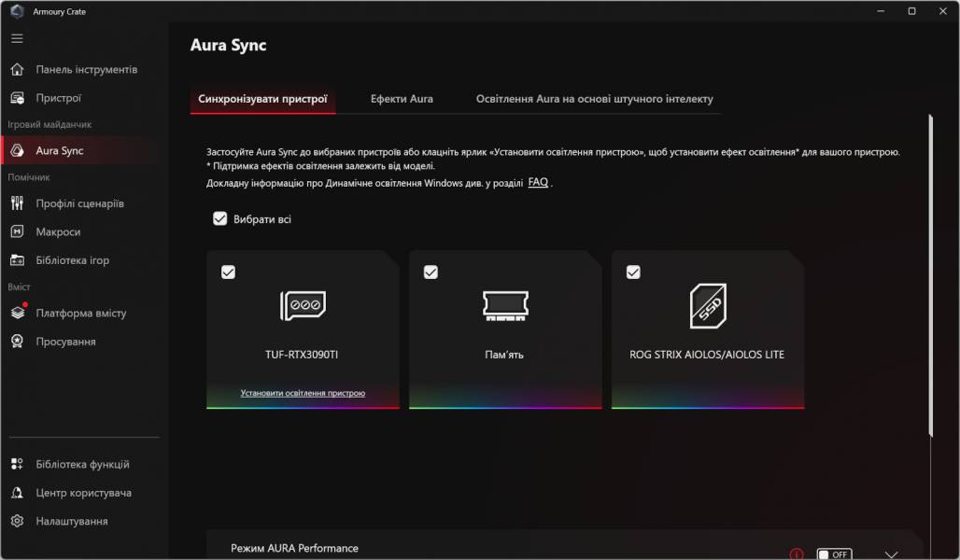Click the Aura Sync sidebar icon

pyautogui.click(x=17, y=150)
